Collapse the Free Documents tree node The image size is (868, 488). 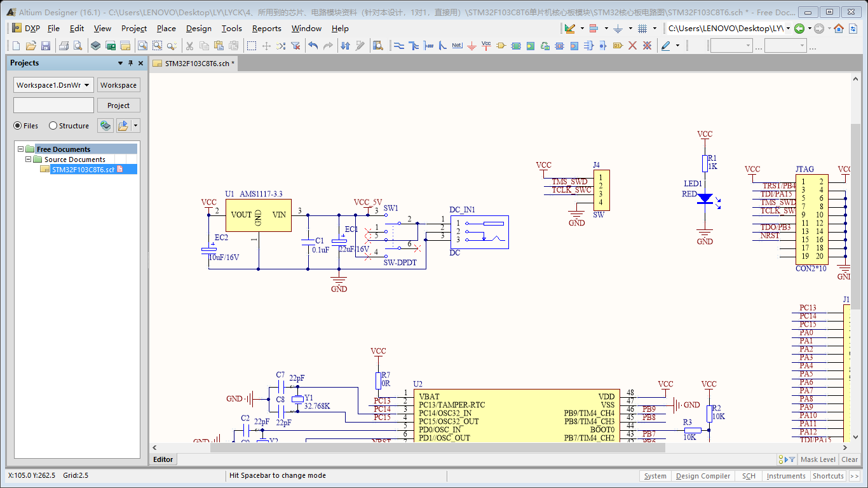coord(20,149)
